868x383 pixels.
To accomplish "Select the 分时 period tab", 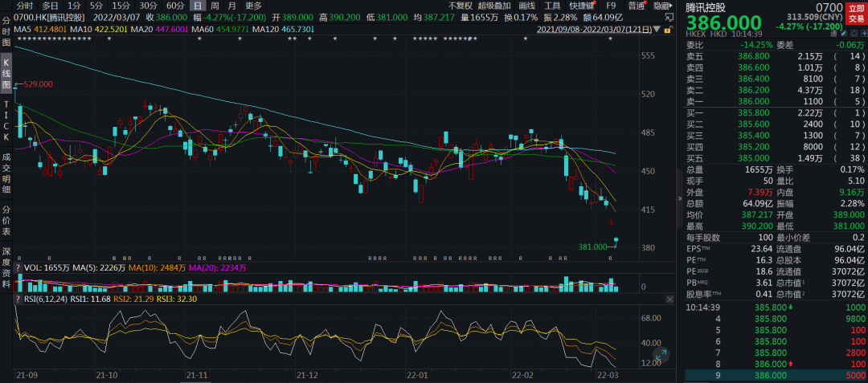I will (x=25, y=6).
